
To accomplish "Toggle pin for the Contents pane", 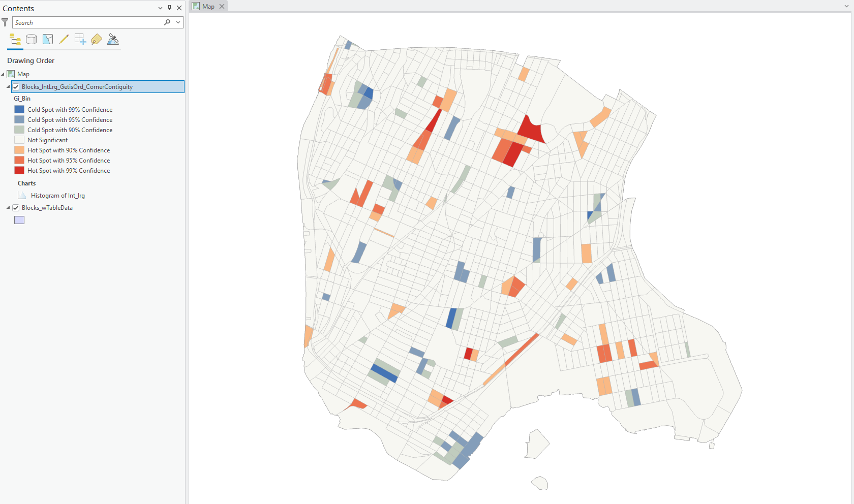I will click(169, 8).
